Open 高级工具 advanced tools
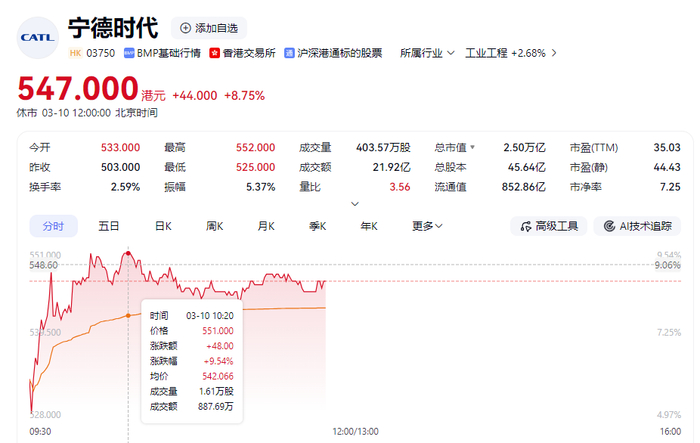Screen dimensions: 700x443 click(549, 226)
